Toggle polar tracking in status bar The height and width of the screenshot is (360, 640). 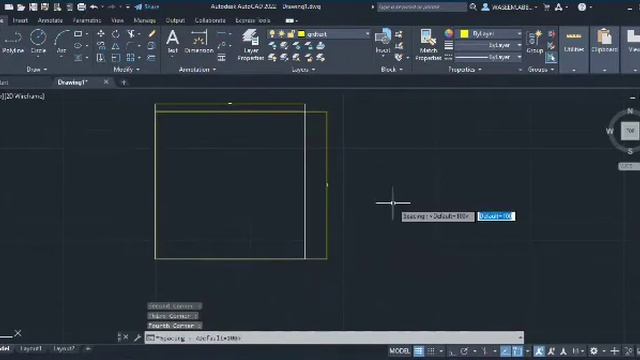[464, 351]
